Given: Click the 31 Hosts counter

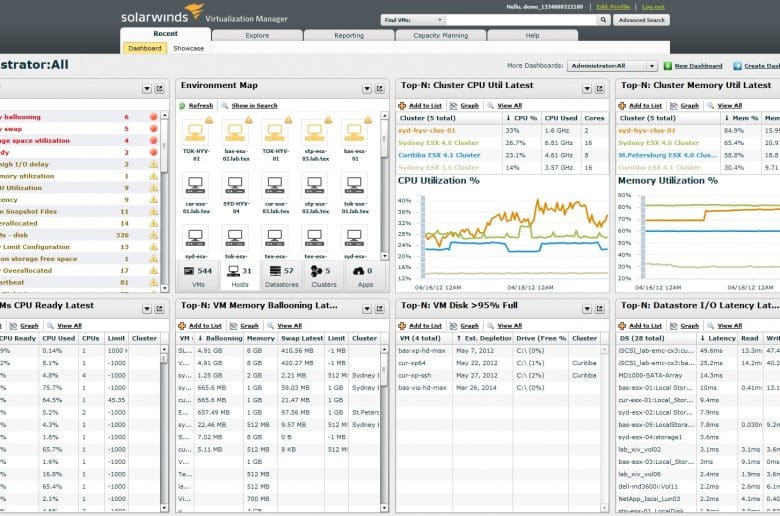Looking at the screenshot, I should (239, 276).
